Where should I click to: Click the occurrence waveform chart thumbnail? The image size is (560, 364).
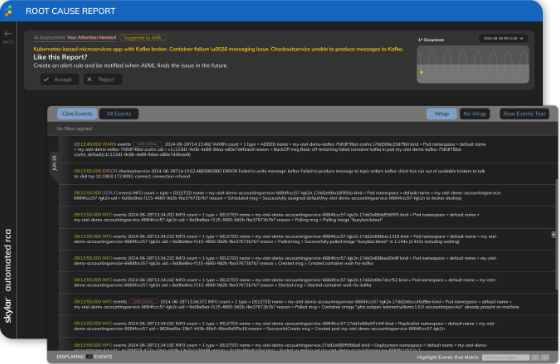(x=472, y=64)
